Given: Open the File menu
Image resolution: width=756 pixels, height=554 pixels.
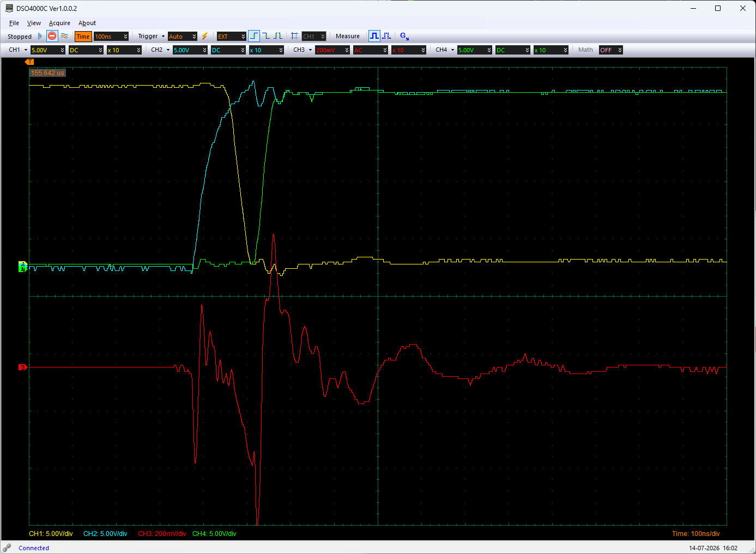Looking at the screenshot, I should tap(14, 23).
